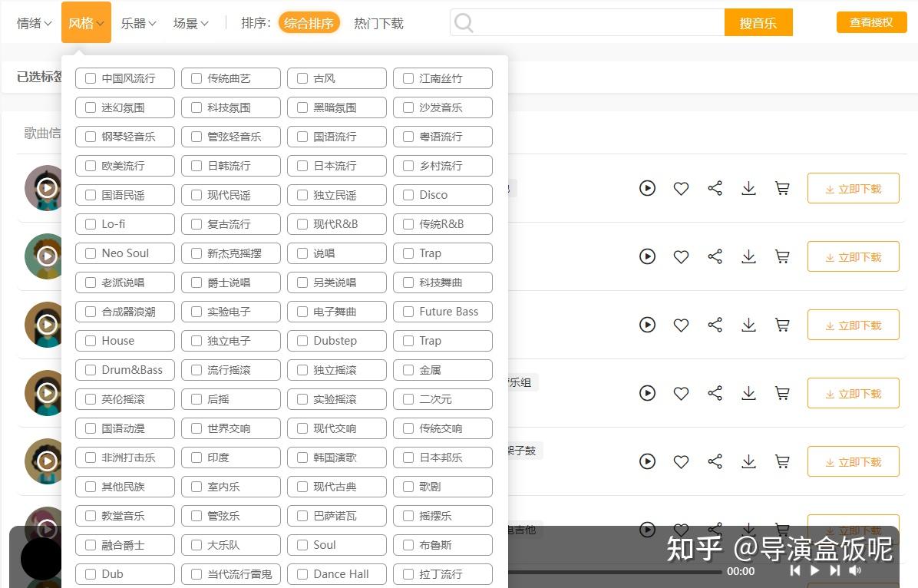This screenshot has width=918, height=588.
Task: Click the 立即下载 button on the first song
Action: coord(853,187)
